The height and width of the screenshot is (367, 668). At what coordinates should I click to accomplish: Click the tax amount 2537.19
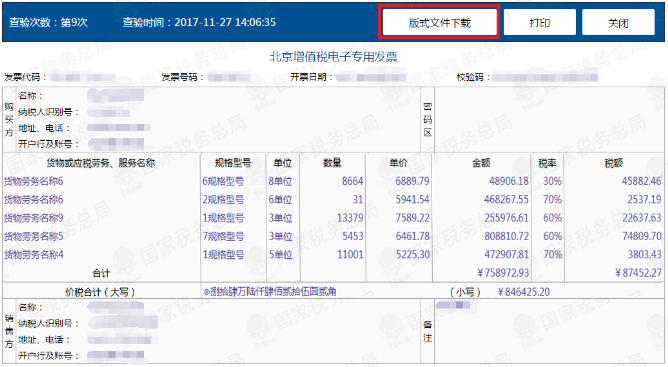644,200
